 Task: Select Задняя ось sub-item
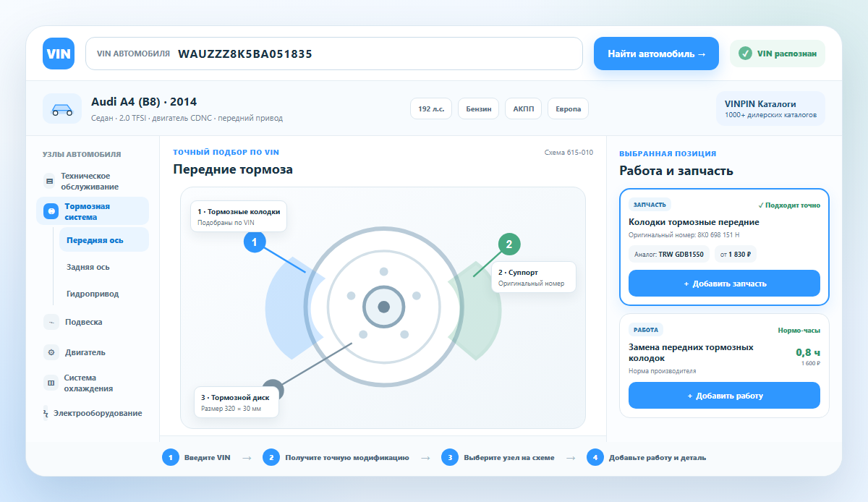pyautogui.click(x=104, y=267)
